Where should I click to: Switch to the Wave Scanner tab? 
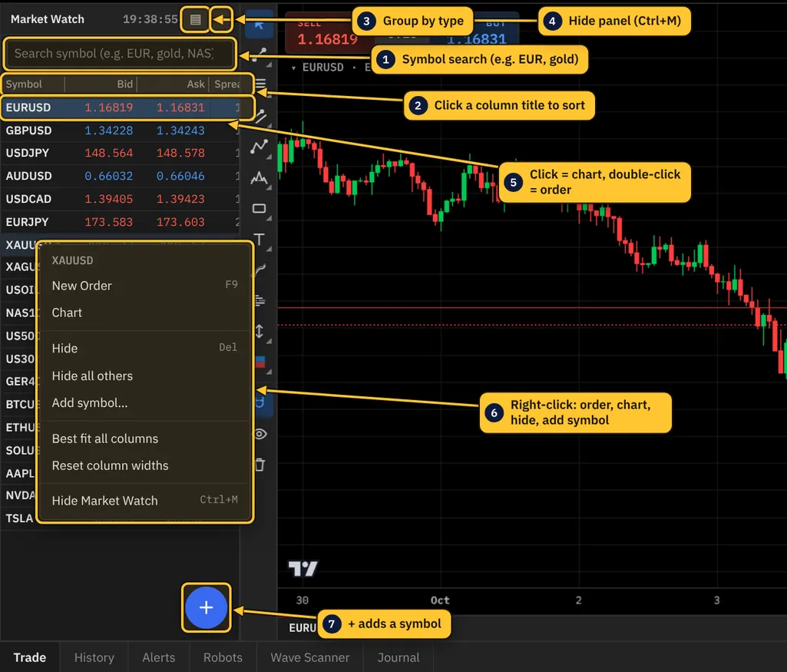click(310, 657)
